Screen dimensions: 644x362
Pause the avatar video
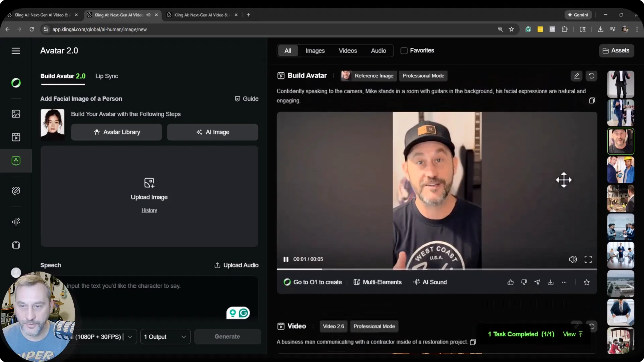point(286,259)
